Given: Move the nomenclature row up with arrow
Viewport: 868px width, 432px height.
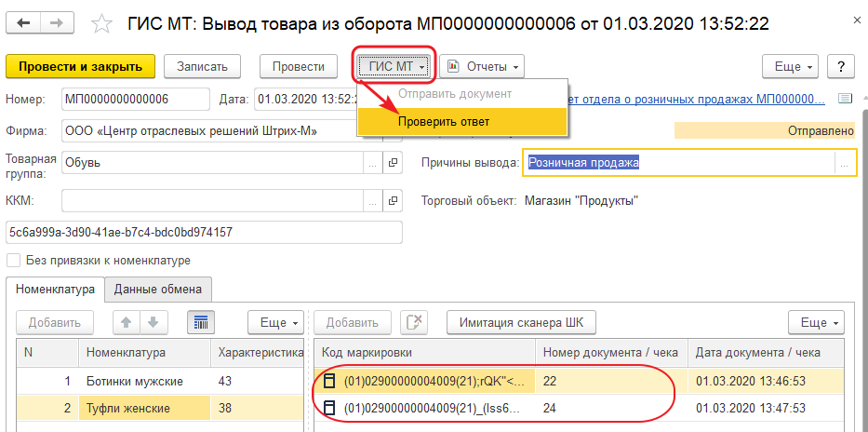Looking at the screenshot, I should 127,322.
